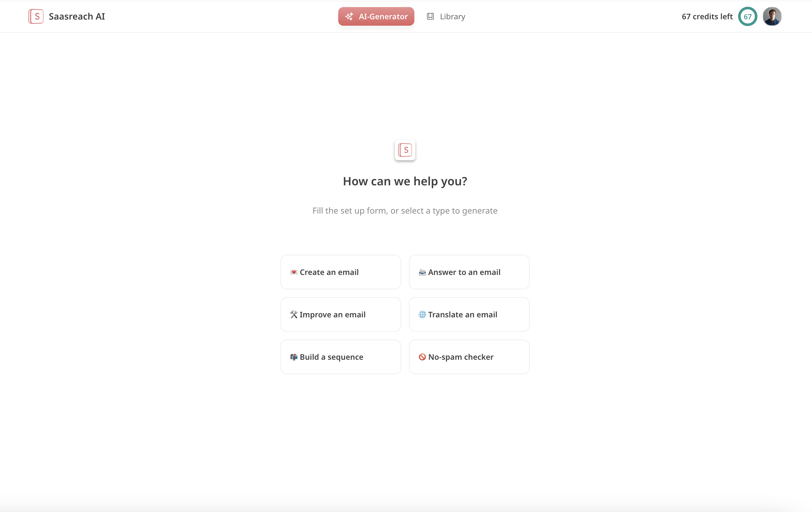Open the user profile avatar

click(772, 16)
